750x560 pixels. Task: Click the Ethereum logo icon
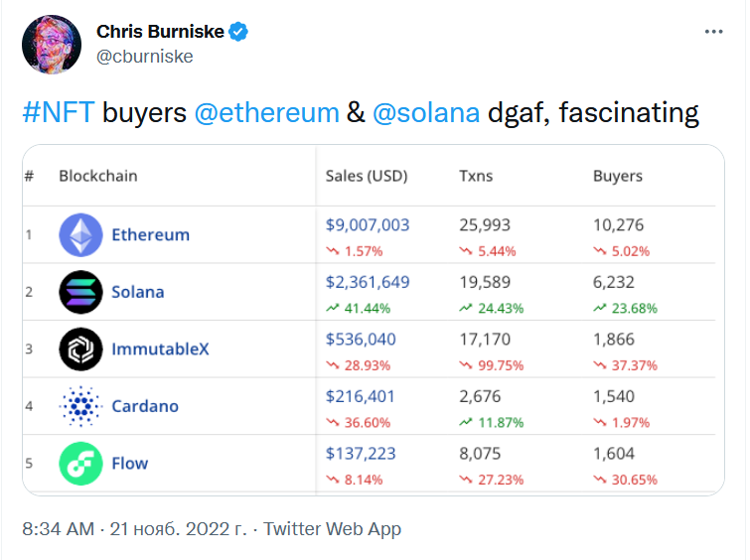point(80,235)
